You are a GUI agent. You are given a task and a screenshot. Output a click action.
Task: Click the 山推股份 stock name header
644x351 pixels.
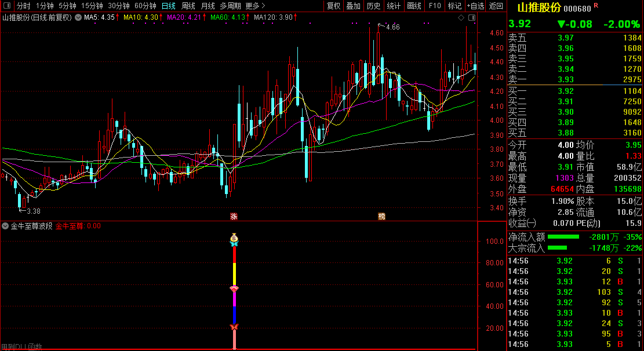pyautogui.click(x=539, y=8)
